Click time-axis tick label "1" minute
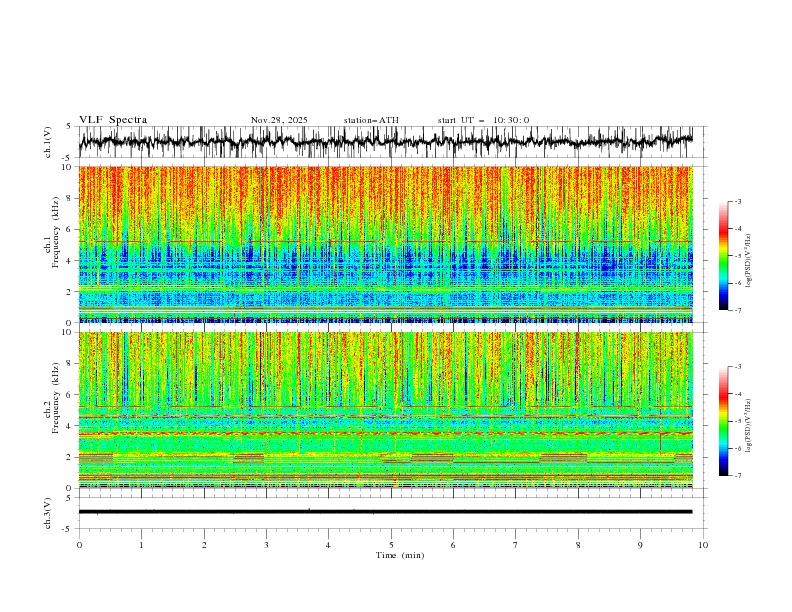 point(141,545)
